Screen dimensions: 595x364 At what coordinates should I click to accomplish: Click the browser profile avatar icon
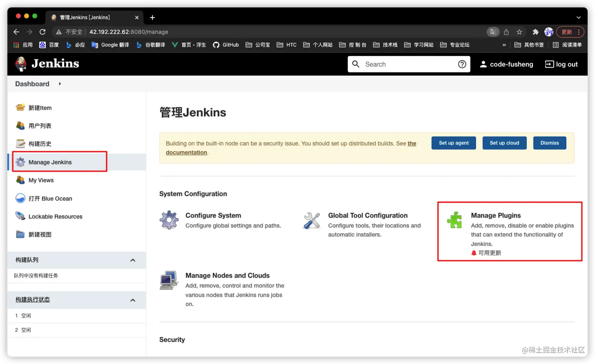pyautogui.click(x=549, y=32)
